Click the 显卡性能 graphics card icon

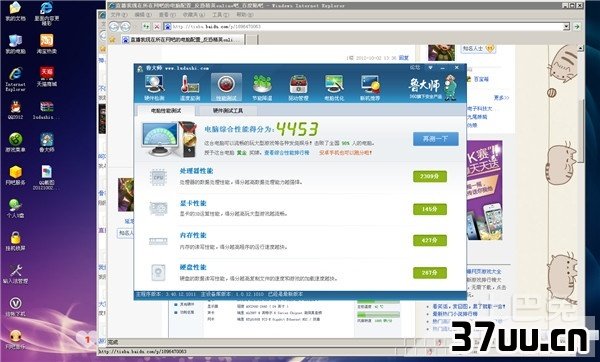click(158, 209)
